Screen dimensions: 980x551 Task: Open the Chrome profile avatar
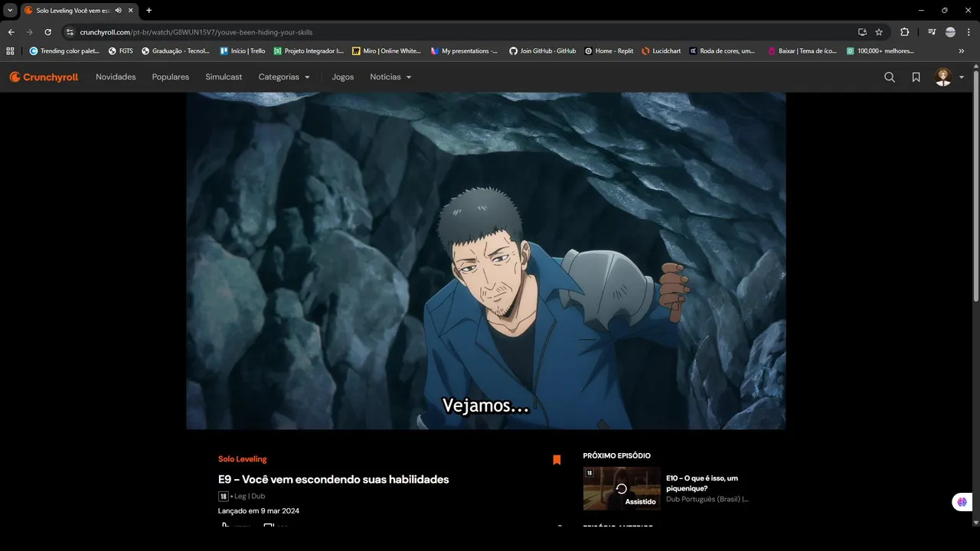click(x=950, y=32)
